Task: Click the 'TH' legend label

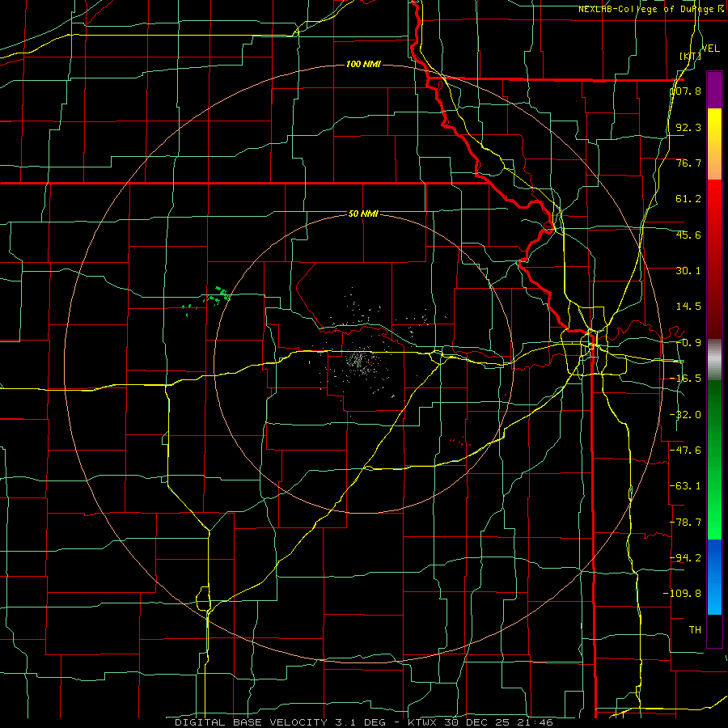Action: (695, 629)
